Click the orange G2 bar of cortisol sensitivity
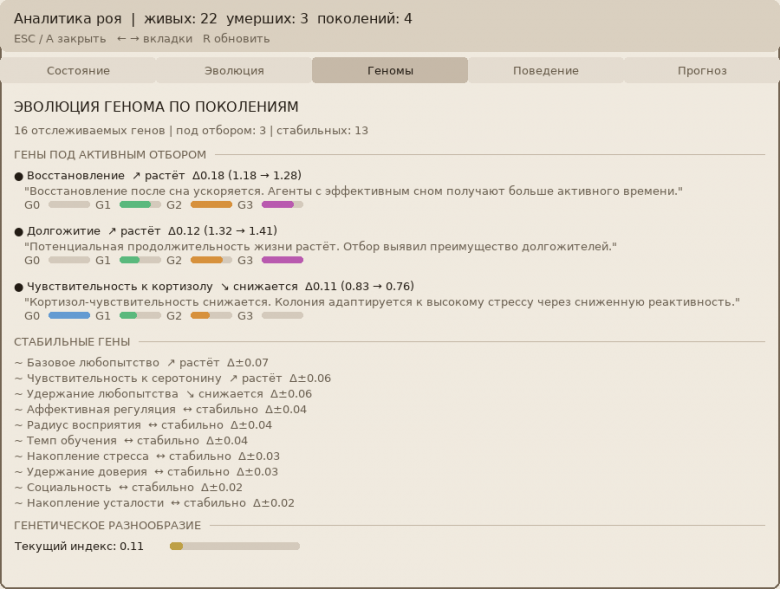 tap(211, 315)
